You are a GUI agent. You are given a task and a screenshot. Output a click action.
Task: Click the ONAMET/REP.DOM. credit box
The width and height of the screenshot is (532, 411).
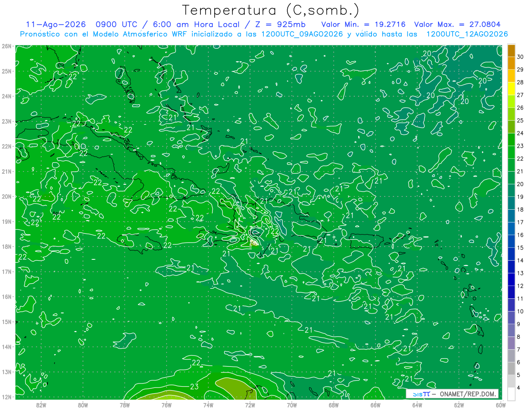pyautogui.click(x=452, y=394)
